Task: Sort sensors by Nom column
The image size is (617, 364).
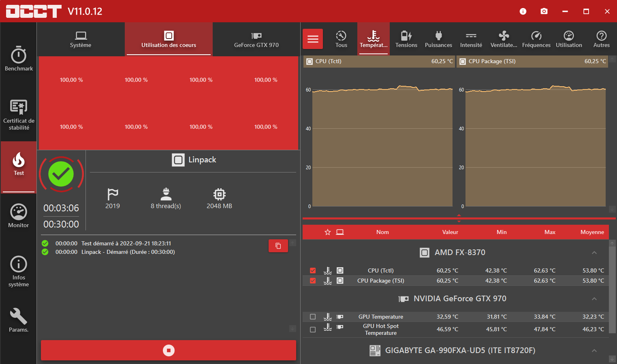Action: [382, 232]
